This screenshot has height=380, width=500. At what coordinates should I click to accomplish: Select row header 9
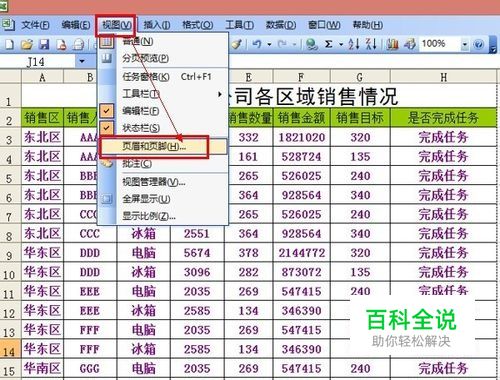[10, 254]
